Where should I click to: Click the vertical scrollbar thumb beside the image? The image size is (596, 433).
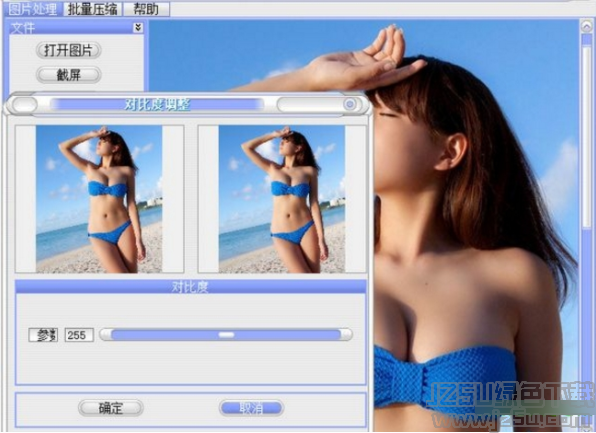click(x=587, y=137)
